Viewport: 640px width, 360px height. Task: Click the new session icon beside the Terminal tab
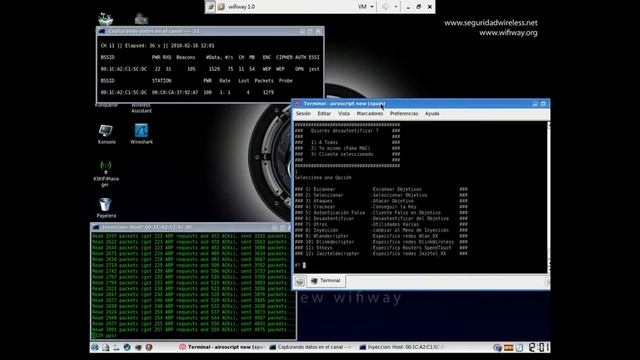point(300,281)
